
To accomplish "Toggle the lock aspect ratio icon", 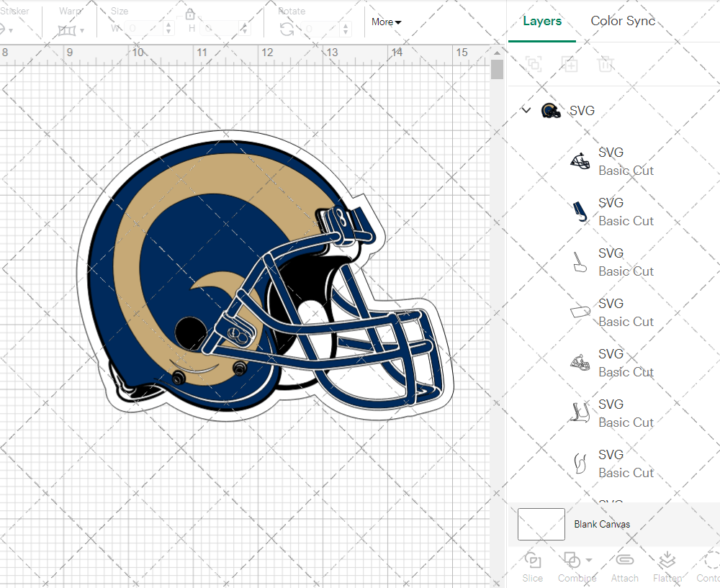I will tap(190, 14).
